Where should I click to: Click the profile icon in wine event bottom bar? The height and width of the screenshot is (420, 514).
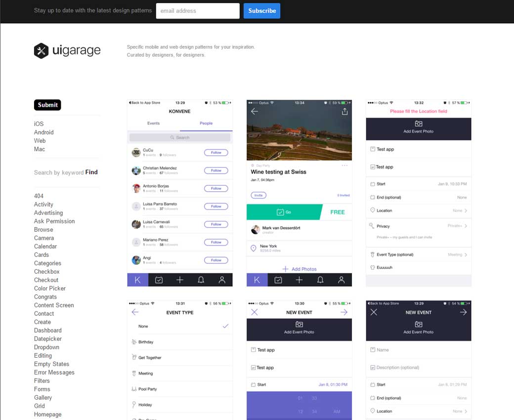click(x=341, y=280)
